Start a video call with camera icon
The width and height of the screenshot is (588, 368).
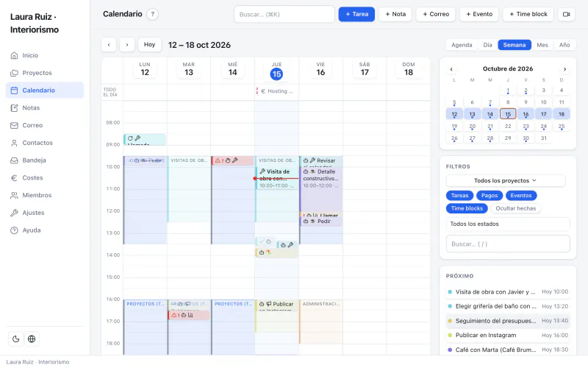point(566,14)
